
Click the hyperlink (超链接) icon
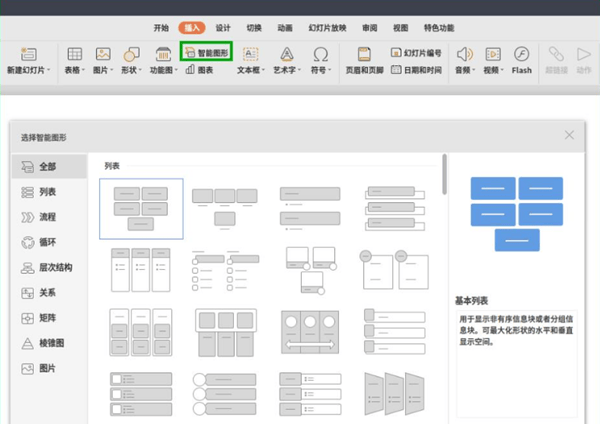click(x=556, y=54)
